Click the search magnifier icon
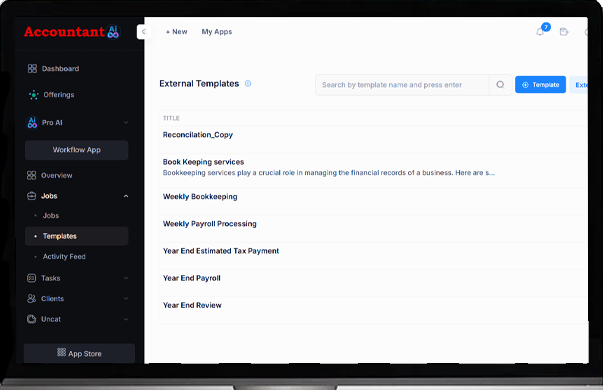This screenshot has height=390, width=603. [500, 85]
